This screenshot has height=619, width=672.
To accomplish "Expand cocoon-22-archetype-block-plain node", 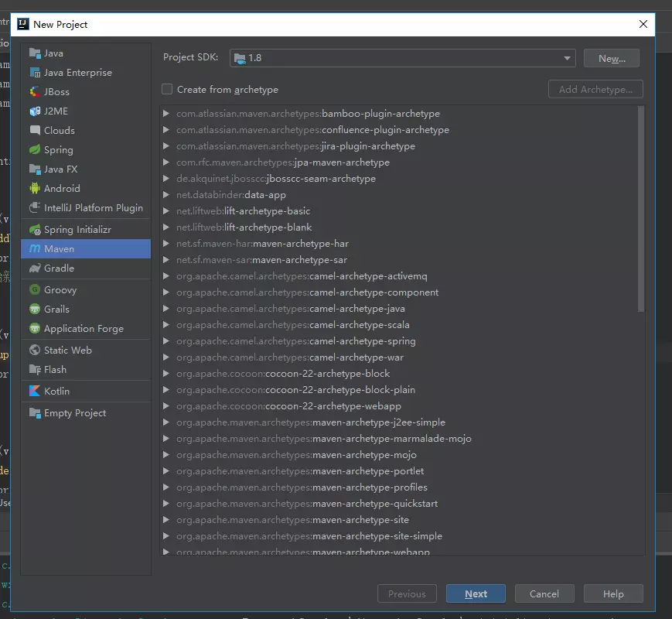I will [165, 390].
